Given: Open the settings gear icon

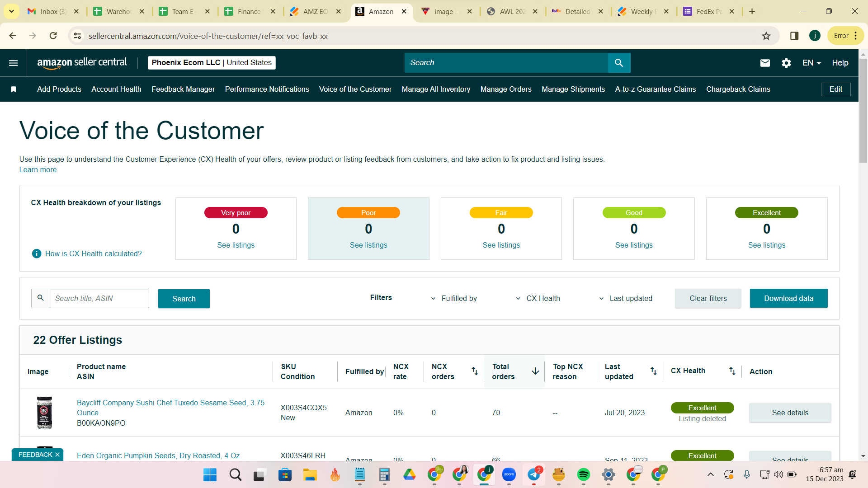Looking at the screenshot, I should pos(786,63).
